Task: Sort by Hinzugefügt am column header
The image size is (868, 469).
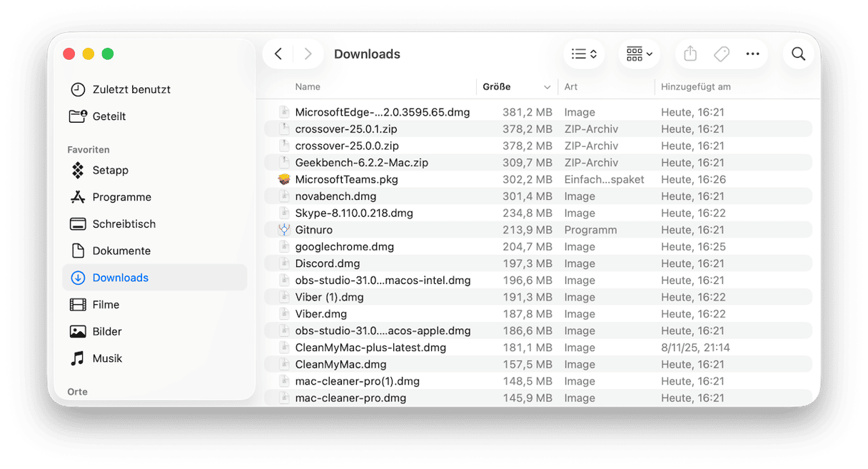Action: point(695,87)
